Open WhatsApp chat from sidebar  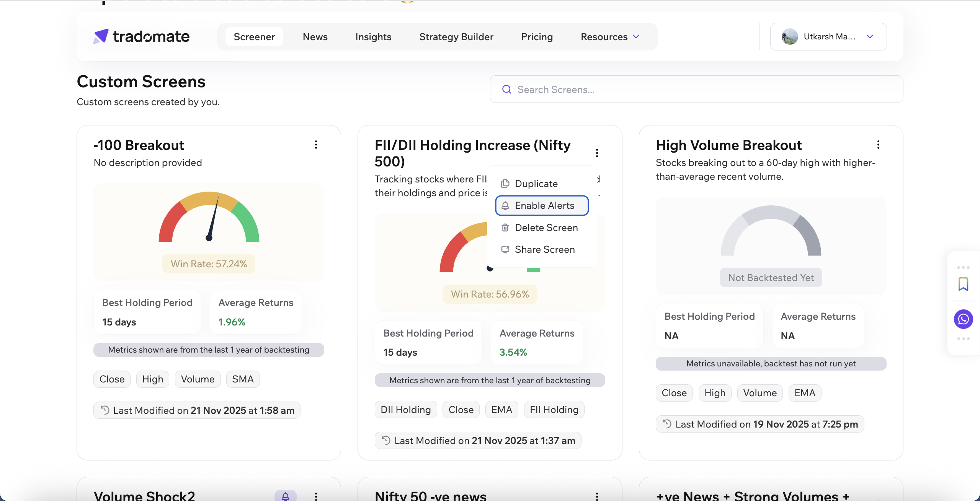tap(963, 319)
